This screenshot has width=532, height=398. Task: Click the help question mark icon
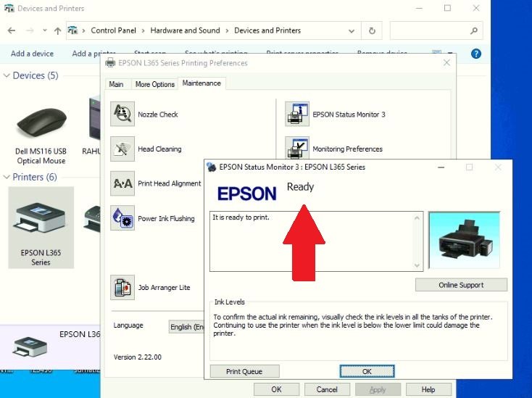[475, 54]
